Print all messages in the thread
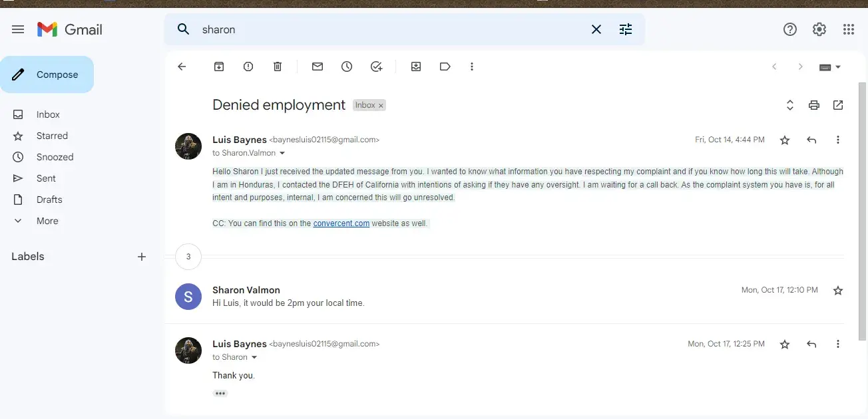The image size is (868, 419). (813, 105)
